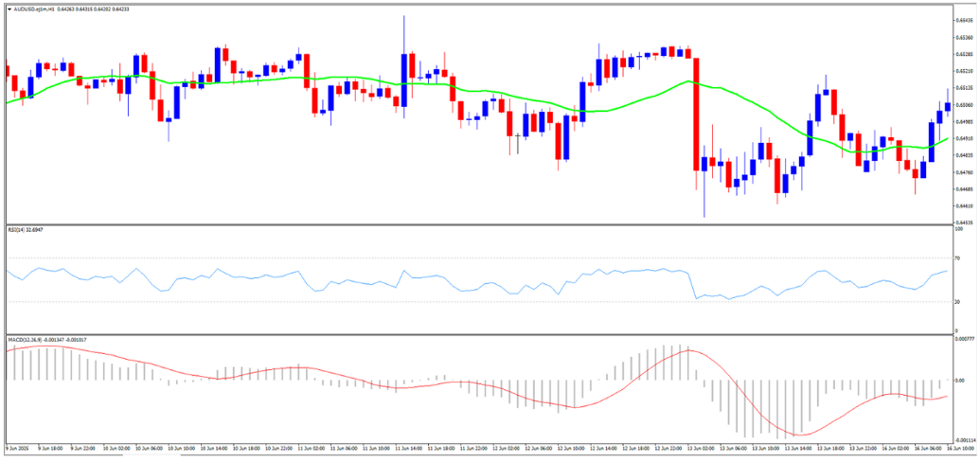The image size is (980, 462).
Task: Select the MACD(12,26,9) indicator label
Action: (x=23, y=339)
